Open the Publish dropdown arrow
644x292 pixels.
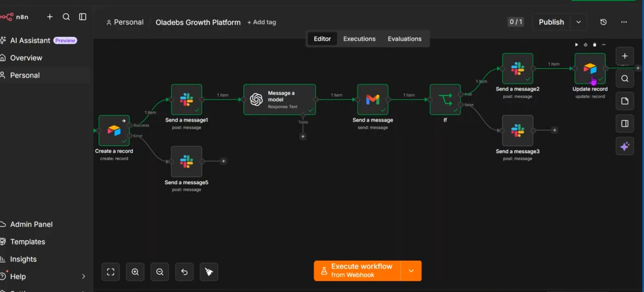point(578,22)
